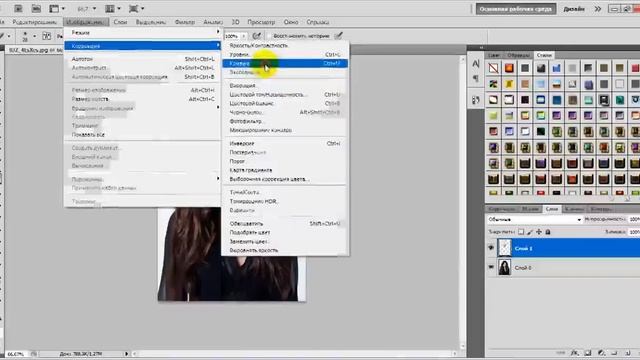This screenshot has width=640, height=360.
Task: Open the collapsed Paragraph panel icon
Action: 476,78
